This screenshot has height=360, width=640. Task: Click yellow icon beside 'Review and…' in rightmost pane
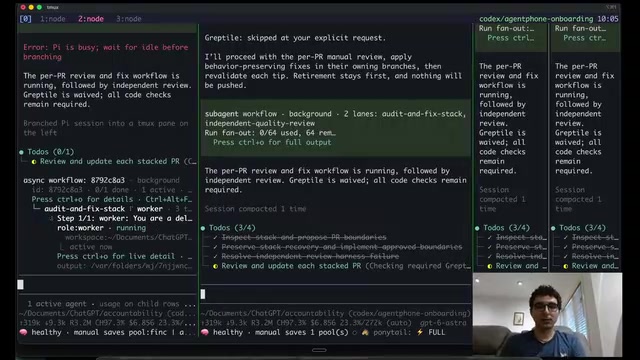(566, 266)
